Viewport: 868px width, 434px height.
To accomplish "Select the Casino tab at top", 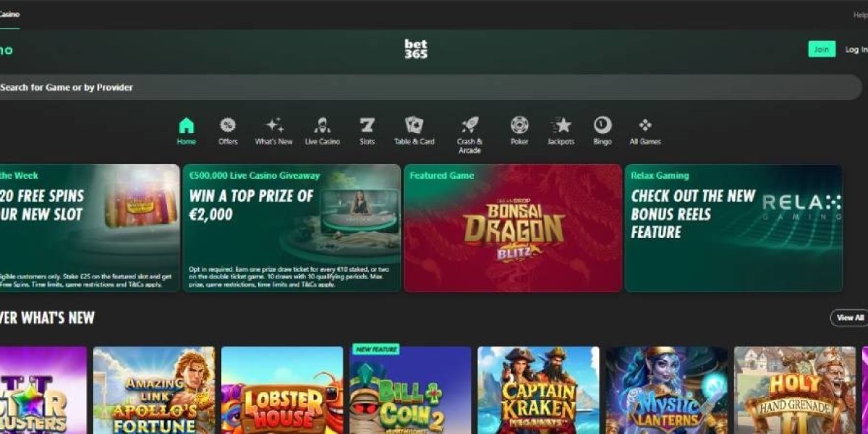I will (x=9, y=14).
